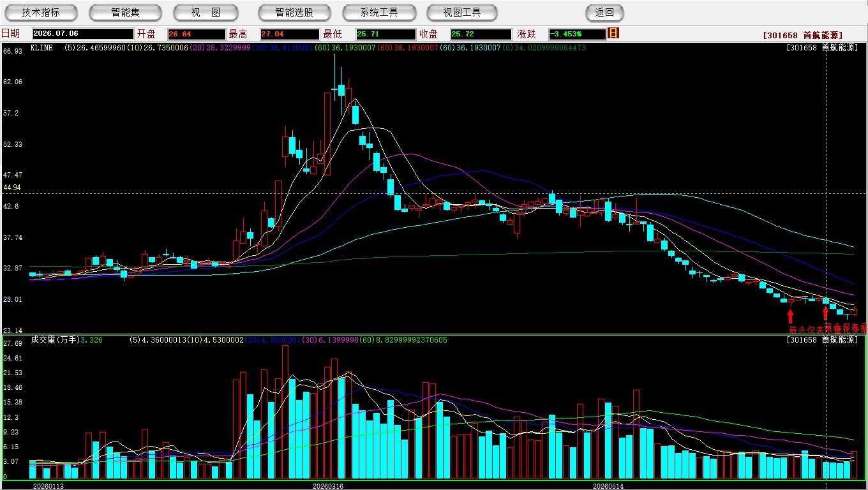Screen dimensions: 868x490
Task: Open the 智能选股 menu
Action: (294, 13)
